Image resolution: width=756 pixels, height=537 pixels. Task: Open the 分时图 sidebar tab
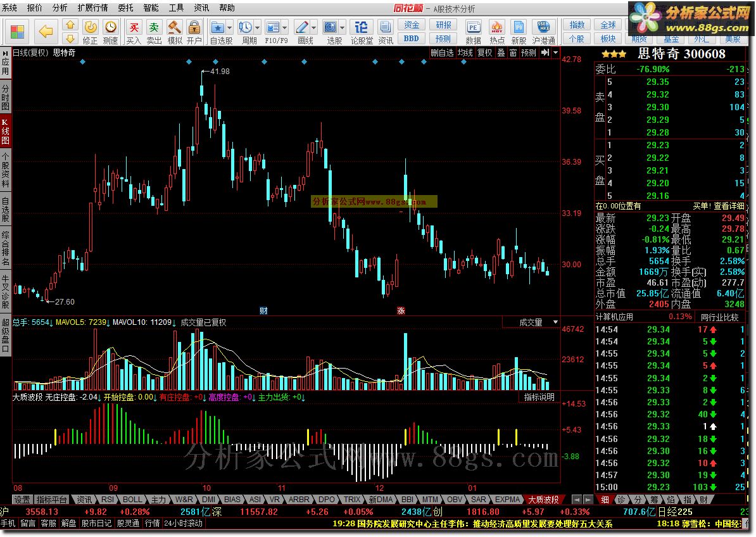click(x=5, y=98)
